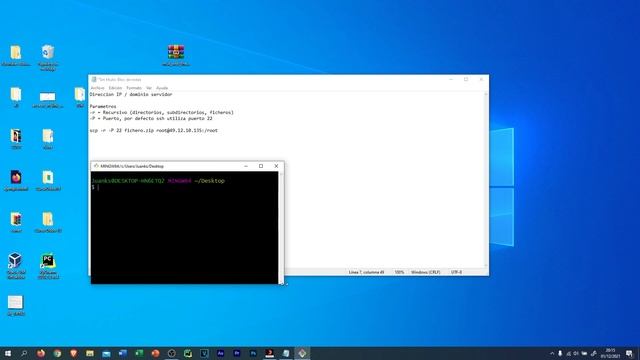Screen dimensions: 640x360
Task: Open taskbar search magnifier
Action: [x=24, y=353]
